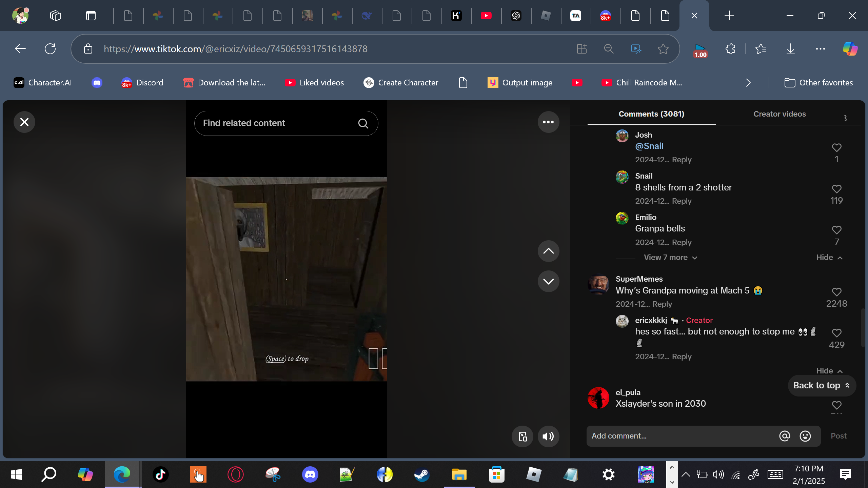Go to previous video with up arrow
868x488 pixels.
click(548, 251)
